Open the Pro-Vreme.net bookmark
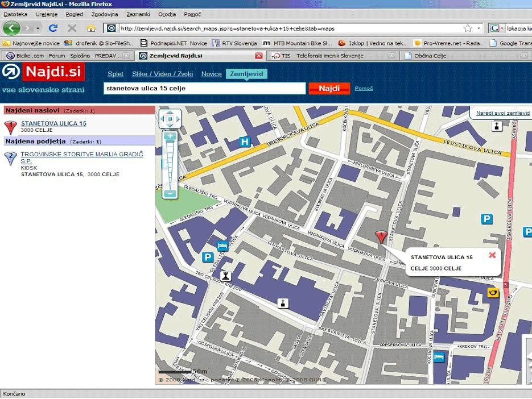This screenshot has height=399, width=532. [x=449, y=43]
